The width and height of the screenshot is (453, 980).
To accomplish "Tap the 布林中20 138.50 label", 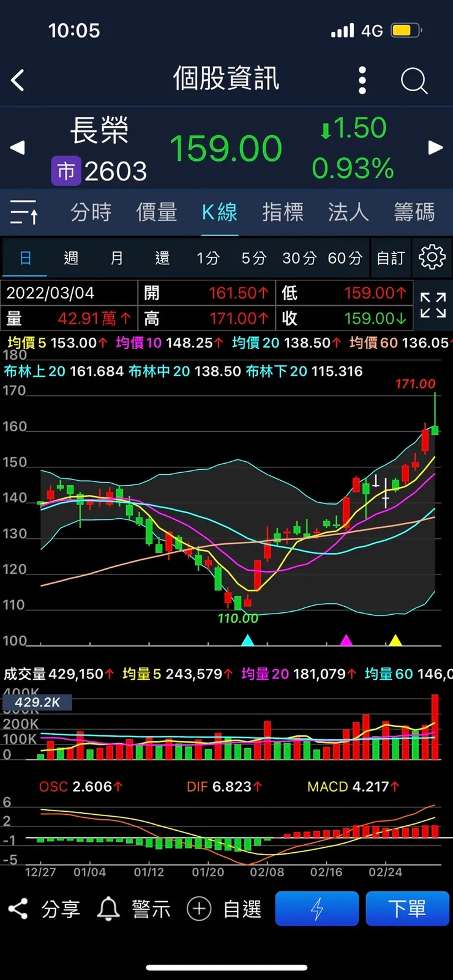I will tap(185, 371).
